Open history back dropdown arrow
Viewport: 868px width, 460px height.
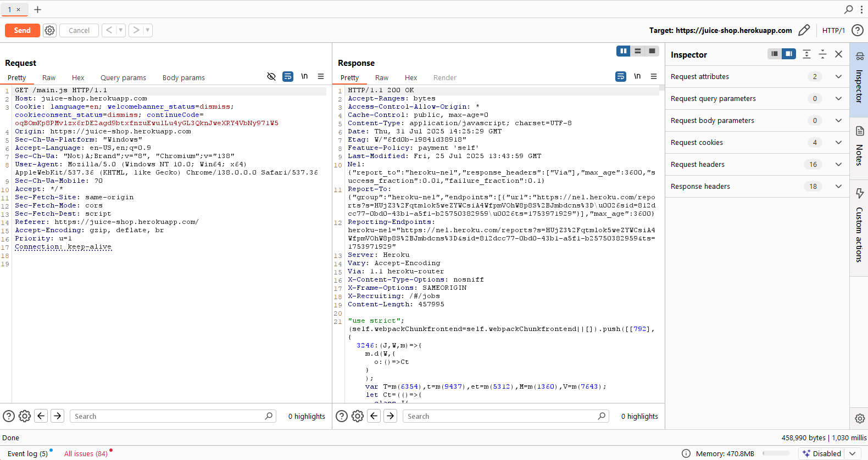click(x=121, y=30)
